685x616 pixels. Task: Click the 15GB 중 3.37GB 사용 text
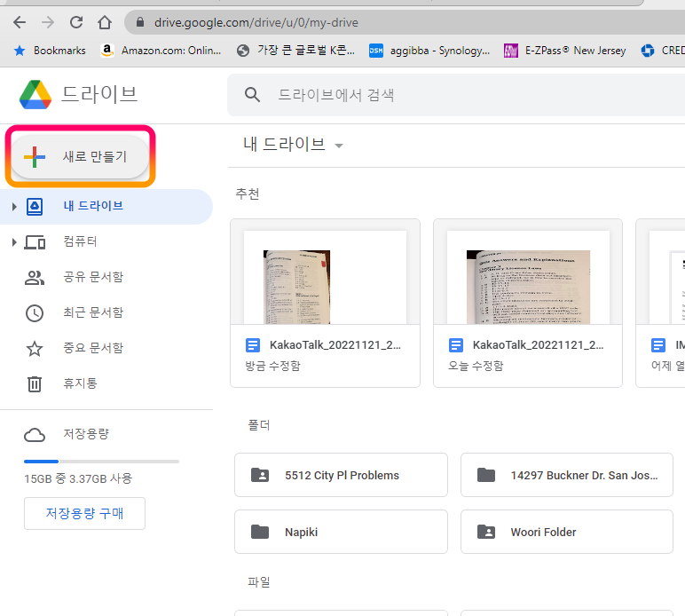click(x=78, y=478)
